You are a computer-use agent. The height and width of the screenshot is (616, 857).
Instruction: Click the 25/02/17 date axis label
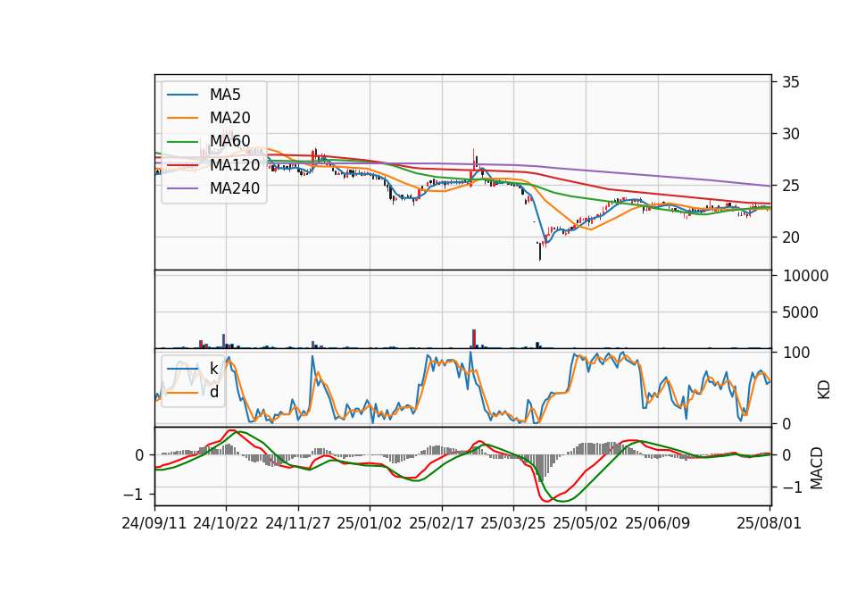(442, 523)
